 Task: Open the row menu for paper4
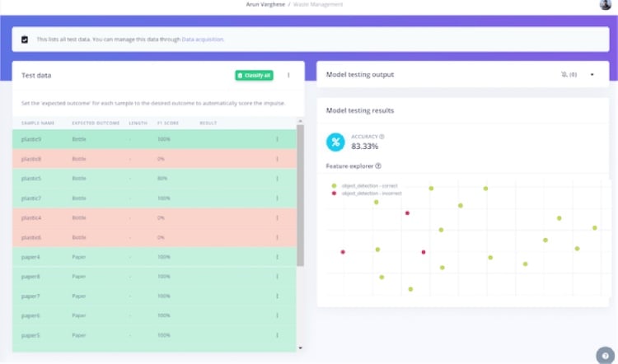click(277, 257)
